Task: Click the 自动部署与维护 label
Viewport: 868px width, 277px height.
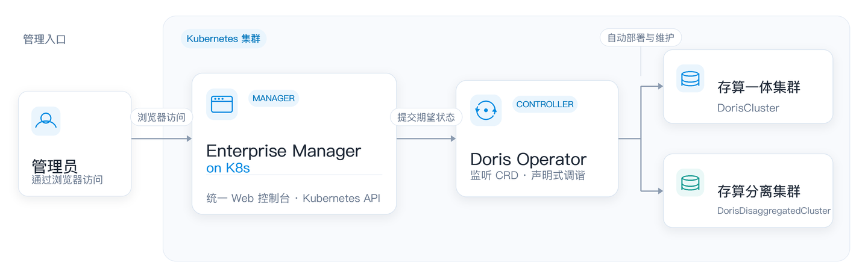Action: tap(641, 38)
